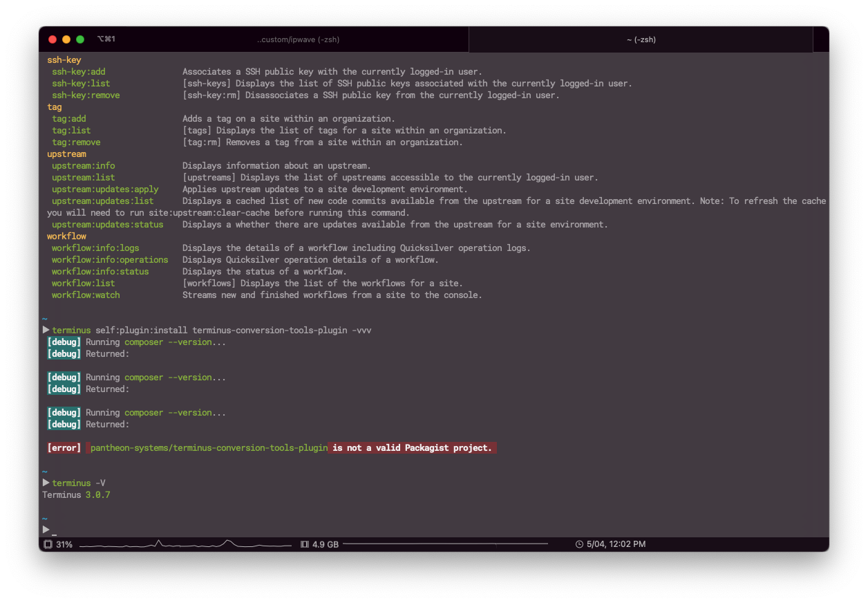Switch to the ~ (-zsh) tab

[641, 39]
